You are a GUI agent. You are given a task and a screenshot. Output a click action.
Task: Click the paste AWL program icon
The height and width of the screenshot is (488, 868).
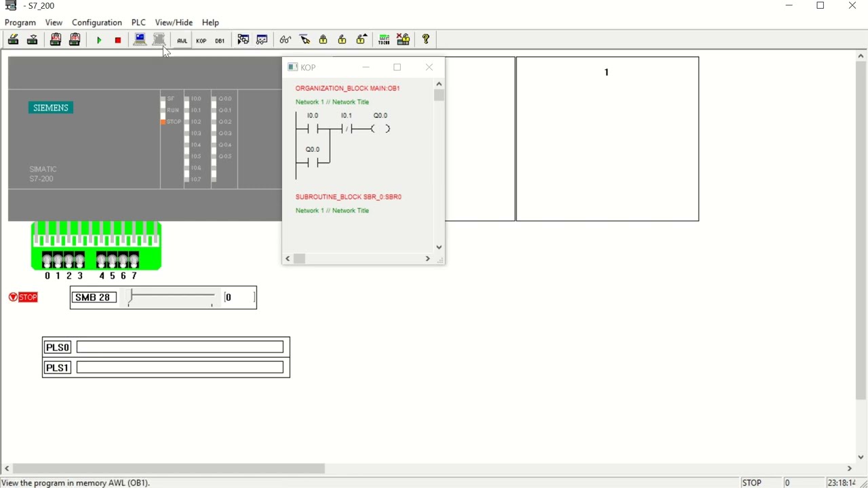(56, 40)
